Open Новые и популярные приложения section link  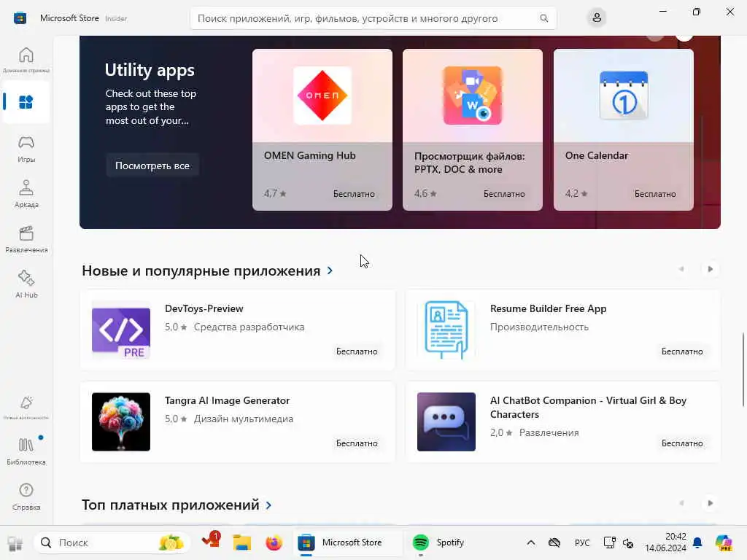click(201, 271)
